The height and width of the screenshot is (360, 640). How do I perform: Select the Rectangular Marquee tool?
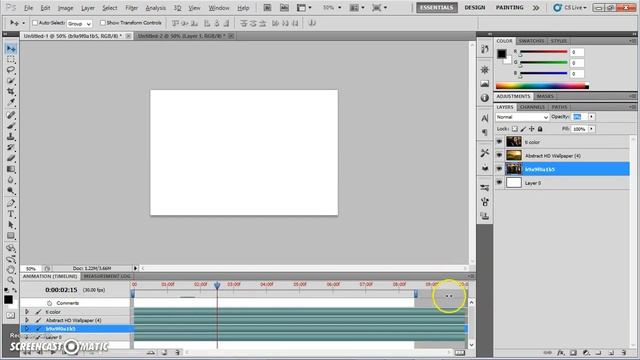click(11, 60)
